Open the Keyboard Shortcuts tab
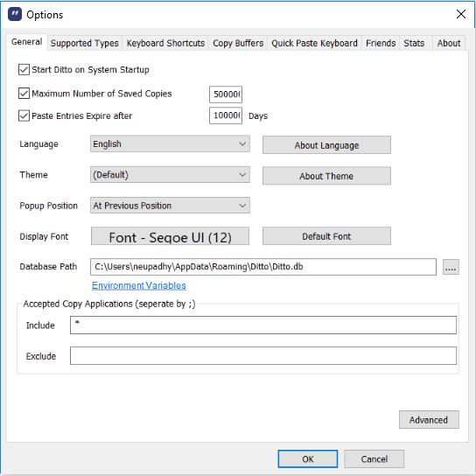This screenshot has height=476, width=476. [165, 43]
